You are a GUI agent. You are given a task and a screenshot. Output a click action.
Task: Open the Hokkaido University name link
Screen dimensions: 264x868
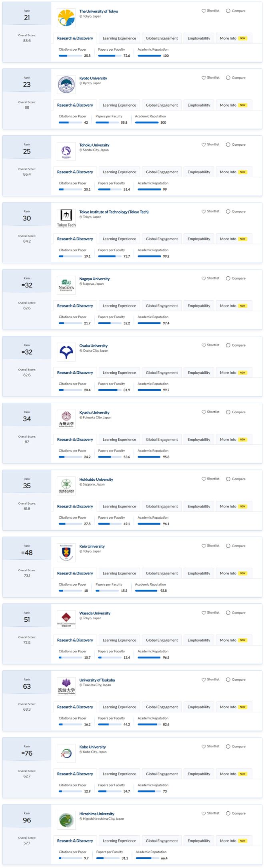point(96,480)
